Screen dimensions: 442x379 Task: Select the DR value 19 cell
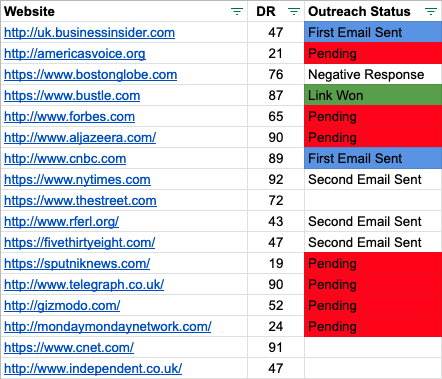276,263
